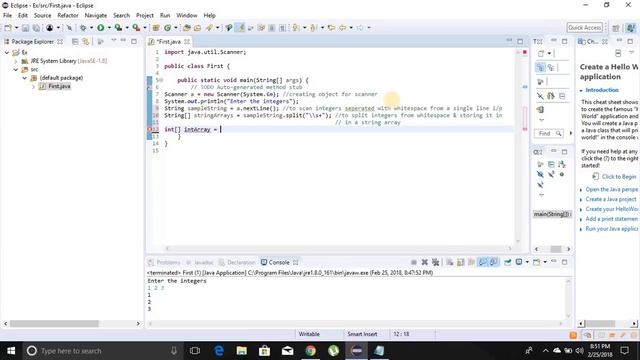Image resolution: width=640 pixels, height=360 pixels.
Task: Click the Open Type toolbar icon
Action: tap(187, 28)
